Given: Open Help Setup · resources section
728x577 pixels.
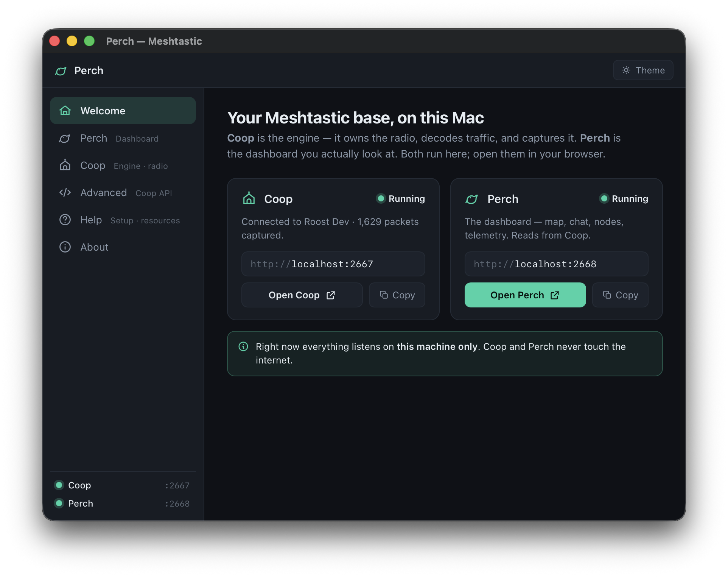Looking at the screenshot, I should point(123,220).
